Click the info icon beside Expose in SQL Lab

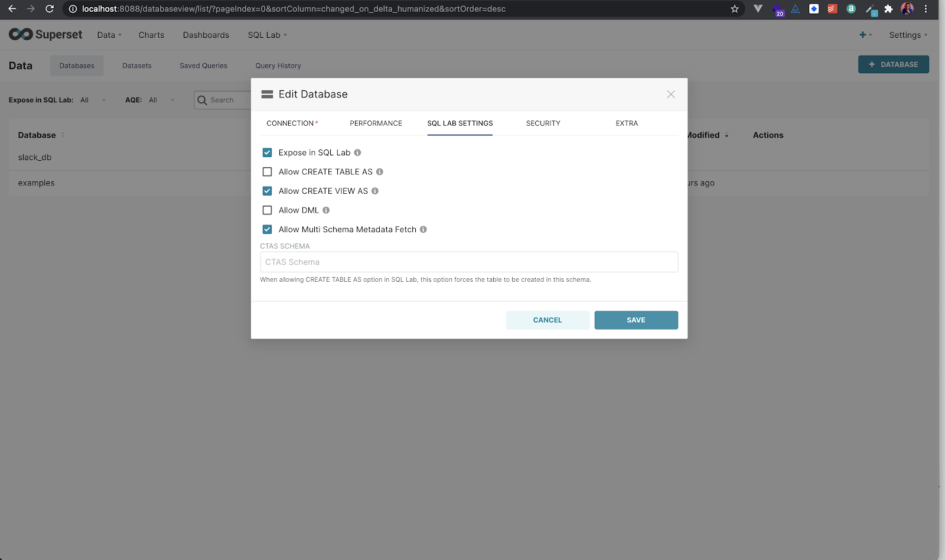pyautogui.click(x=357, y=152)
